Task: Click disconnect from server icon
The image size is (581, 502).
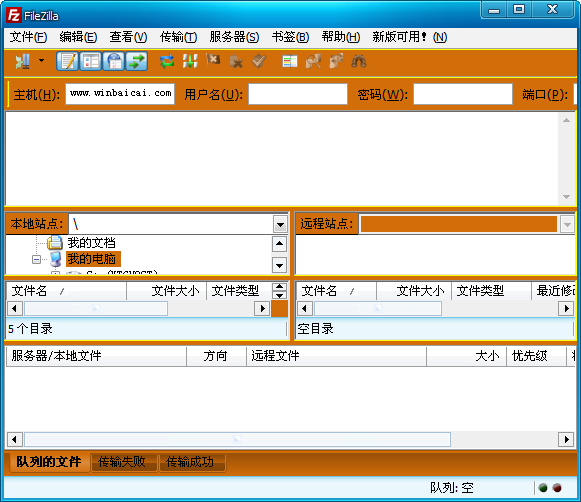Action: [236, 61]
